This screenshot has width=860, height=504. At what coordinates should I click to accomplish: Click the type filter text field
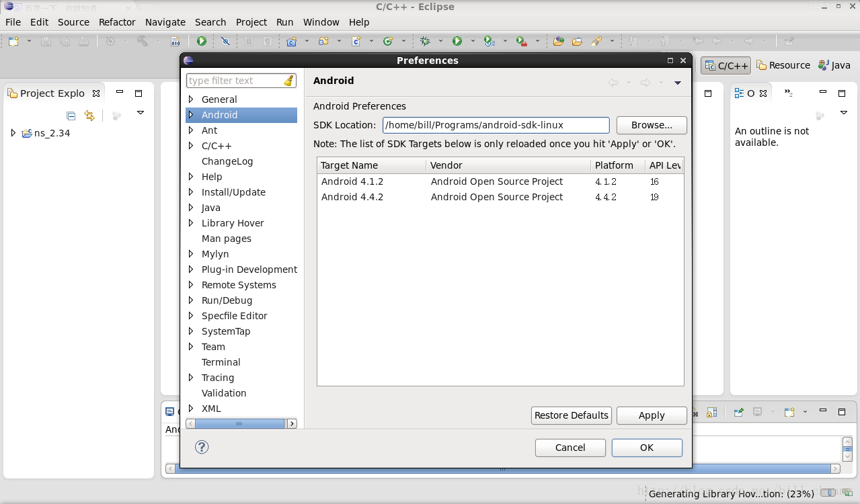pyautogui.click(x=235, y=81)
